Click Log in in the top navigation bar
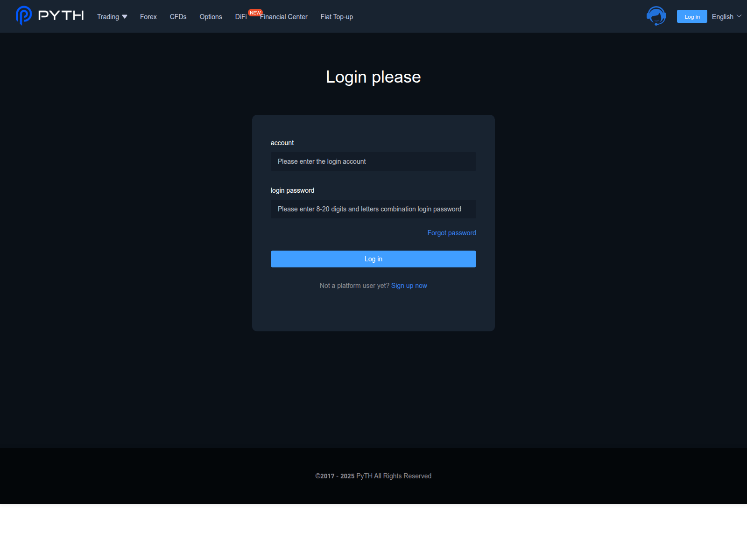Viewport: 747px width, 560px height. coord(691,16)
